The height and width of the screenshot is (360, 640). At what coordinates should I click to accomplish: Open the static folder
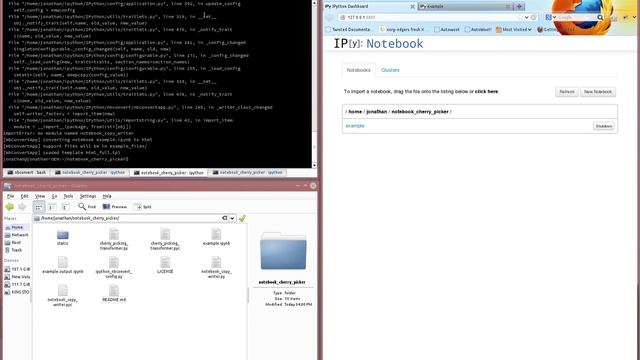click(62, 238)
